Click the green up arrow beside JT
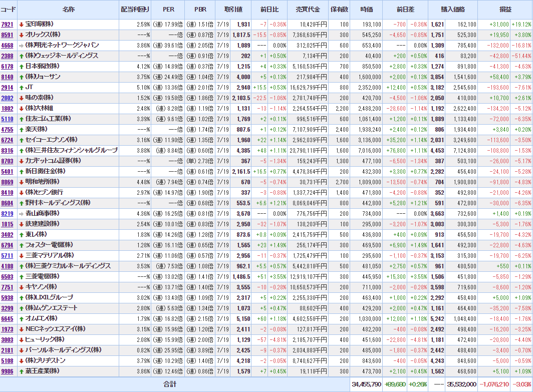Image resolution: width=533 pixels, height=392 pixels. coord(21,88)
